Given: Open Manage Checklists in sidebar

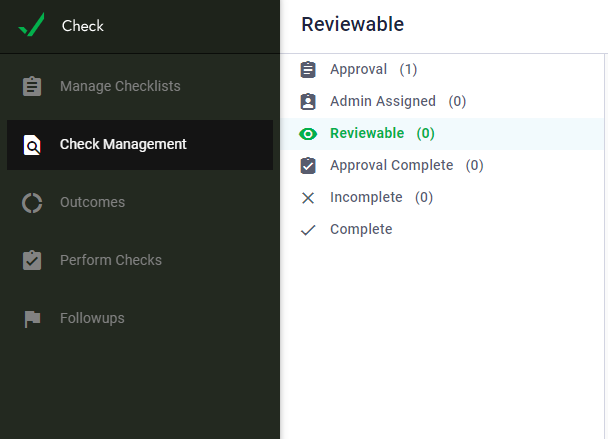Looking at the screenshot, I should tap(120, 86).
